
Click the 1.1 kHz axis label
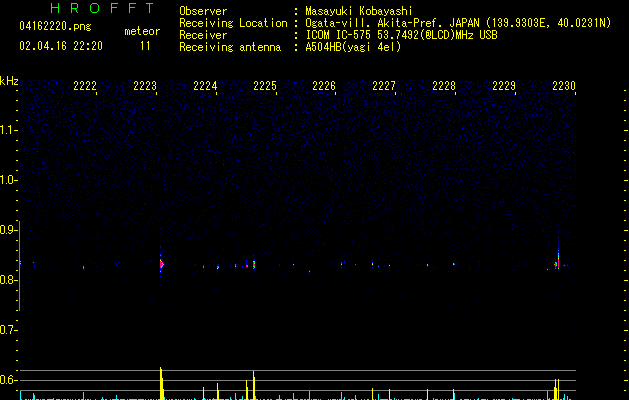coord(8,130)
